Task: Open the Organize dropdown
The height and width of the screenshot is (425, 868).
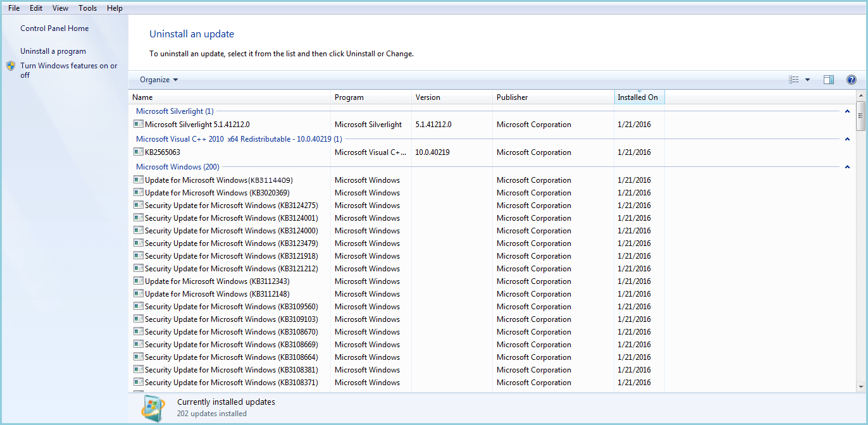Action: [x=159, y=80]
